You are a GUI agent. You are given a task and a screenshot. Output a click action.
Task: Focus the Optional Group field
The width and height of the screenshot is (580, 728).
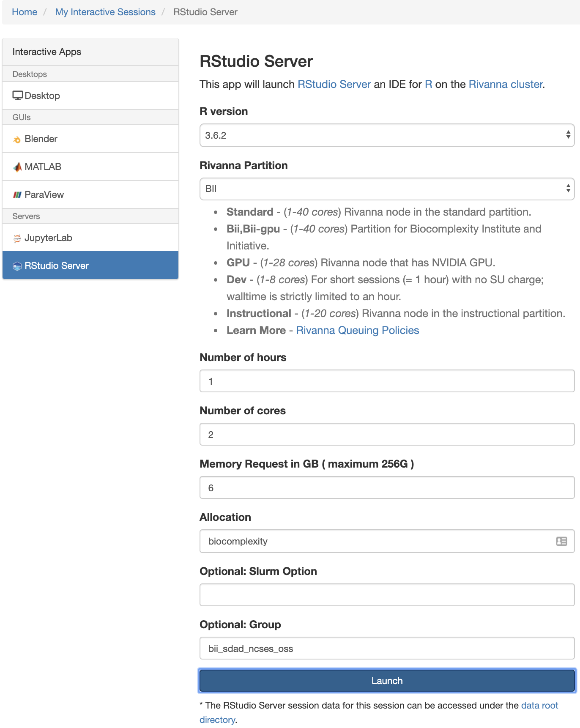[387, 648]
